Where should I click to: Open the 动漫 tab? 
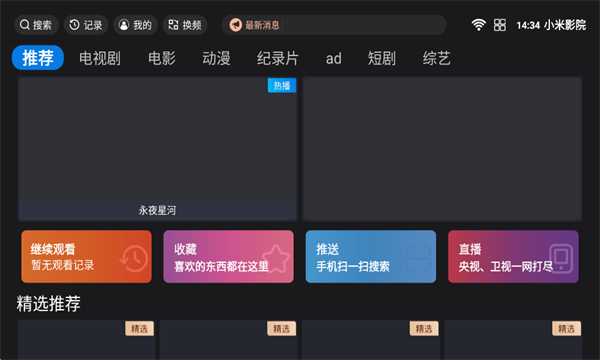[216, 58]
